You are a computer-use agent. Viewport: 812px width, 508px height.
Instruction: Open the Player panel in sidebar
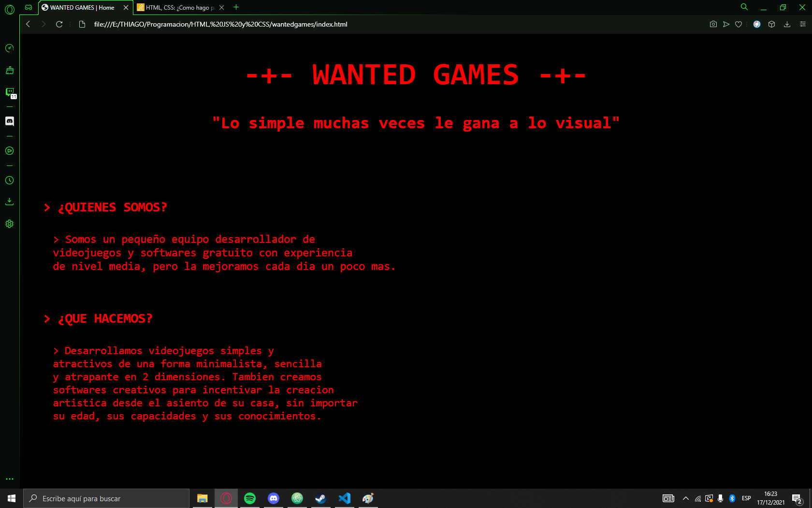tap(9, 150)
